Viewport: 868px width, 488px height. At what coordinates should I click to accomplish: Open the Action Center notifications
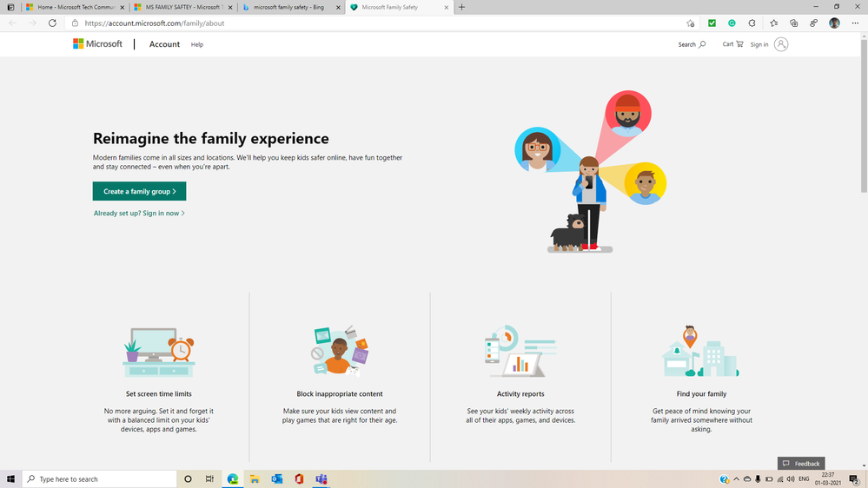tap(854, 479)
